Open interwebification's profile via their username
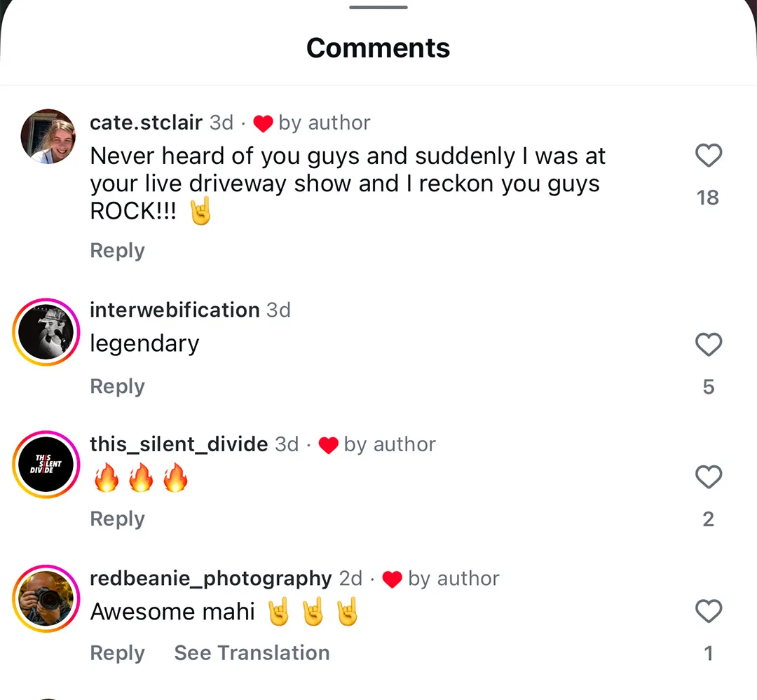The width and height of the screenshot is (757, 700). coord(175,310)
